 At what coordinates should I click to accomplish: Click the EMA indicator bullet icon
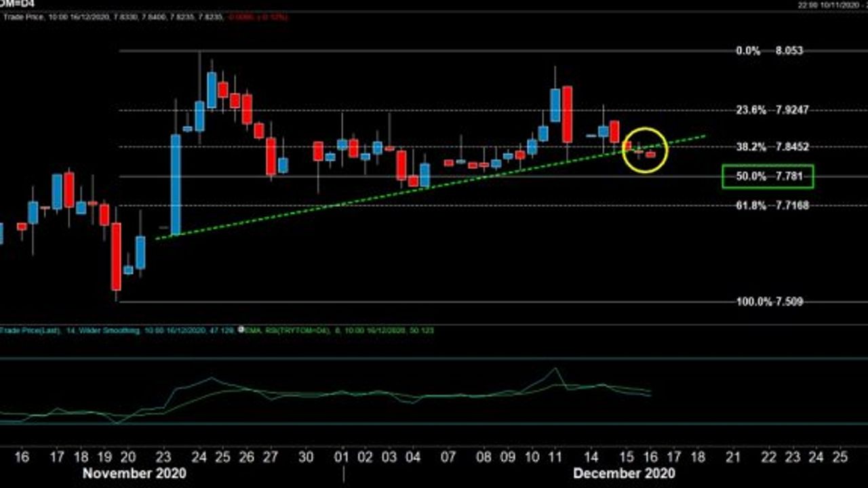point(239,331)
